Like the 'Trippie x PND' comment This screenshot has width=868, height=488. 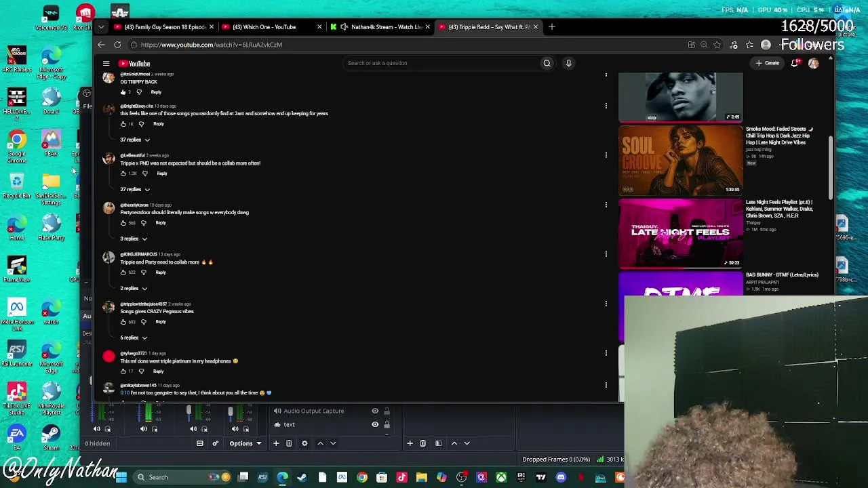click(123, 174)
